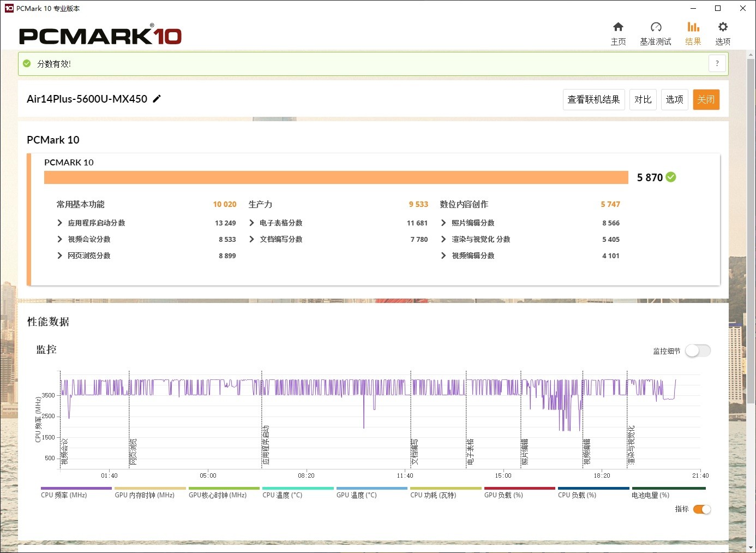Viewport: 756px width, 553px height.
Task: Expand 渲染与视觉化 分数 row
Action: pyautogui.click(x=443, y=239)
